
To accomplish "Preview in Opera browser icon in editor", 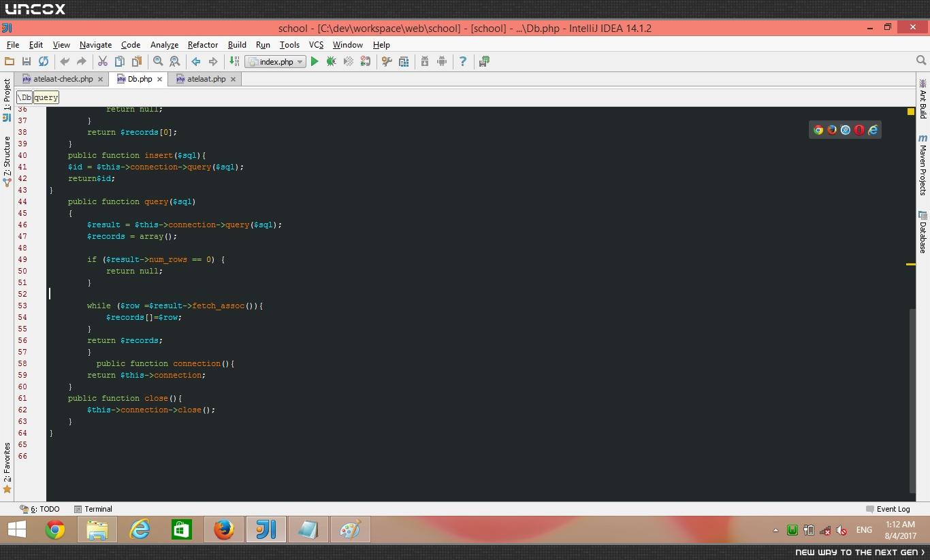I will pyautogui.click(x=859, y=130).
